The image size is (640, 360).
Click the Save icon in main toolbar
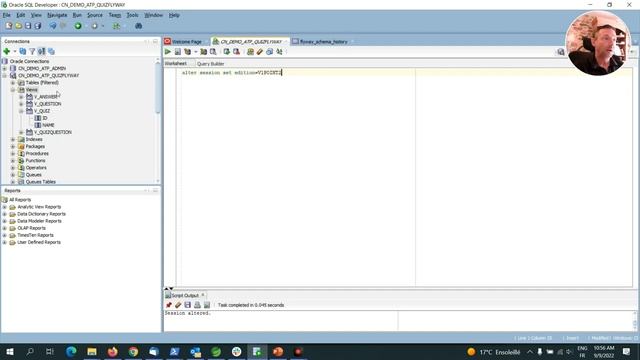(28, 26)
